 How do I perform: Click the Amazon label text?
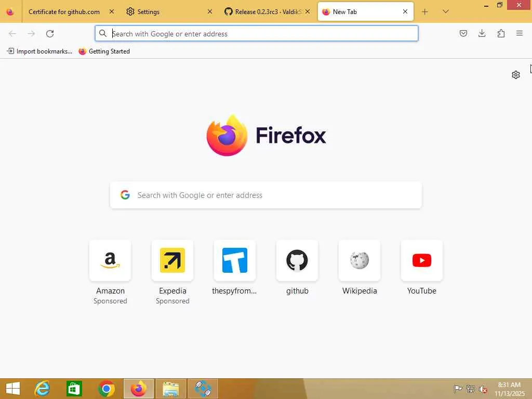[x=110, y=291]
